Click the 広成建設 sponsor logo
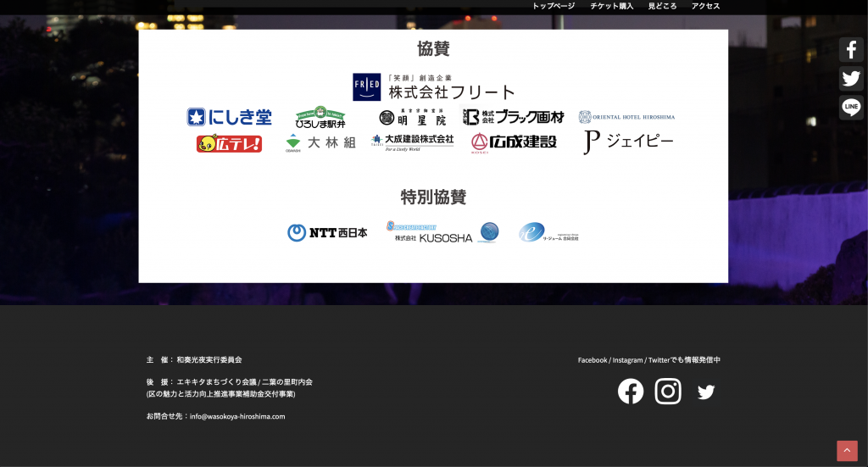868x467 pixels. click(x=514, y=142)
